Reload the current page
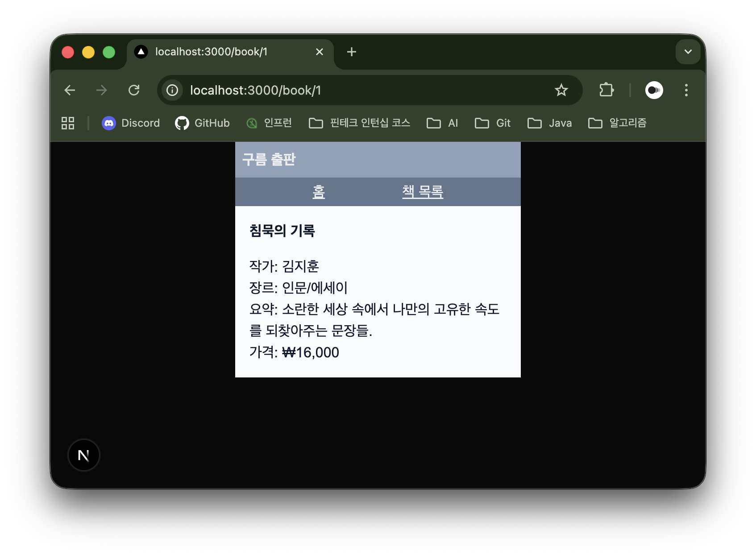The height and width of the screenshot is (555, 756). 134,90
